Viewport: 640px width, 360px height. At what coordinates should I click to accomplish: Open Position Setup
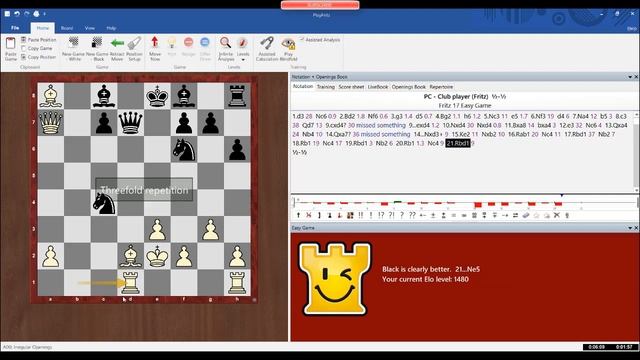click(x=134, y=49)
